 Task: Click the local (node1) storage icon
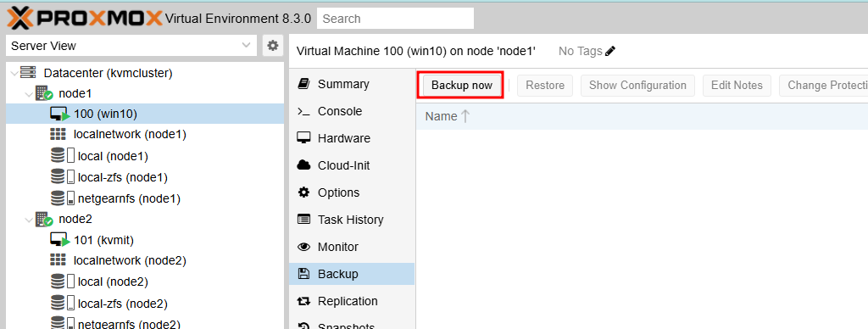pos(62,156)
